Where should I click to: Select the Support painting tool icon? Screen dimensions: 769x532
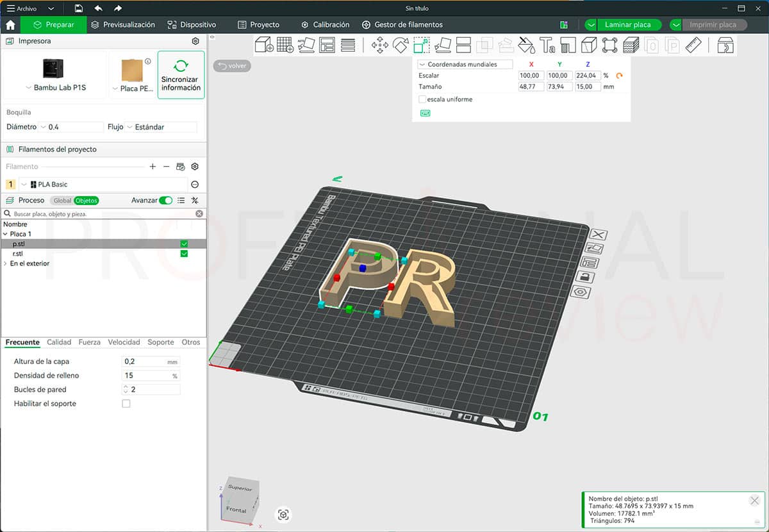click(x=568, y=45)
